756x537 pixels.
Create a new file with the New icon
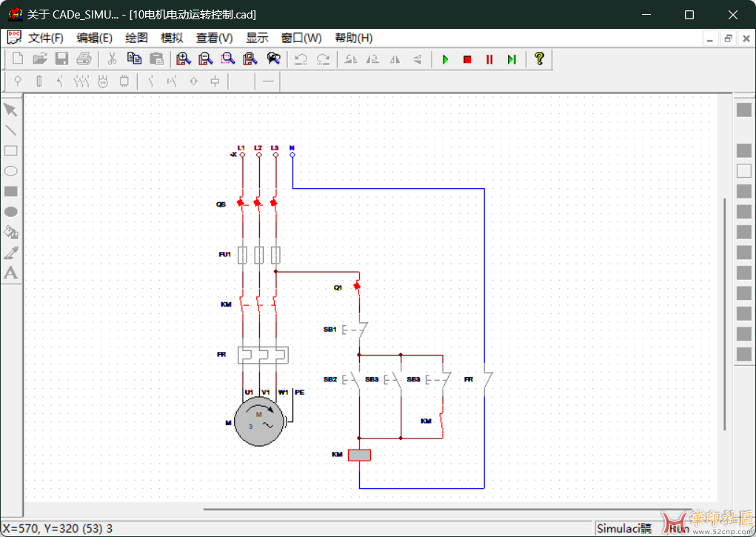pos(18,59)
